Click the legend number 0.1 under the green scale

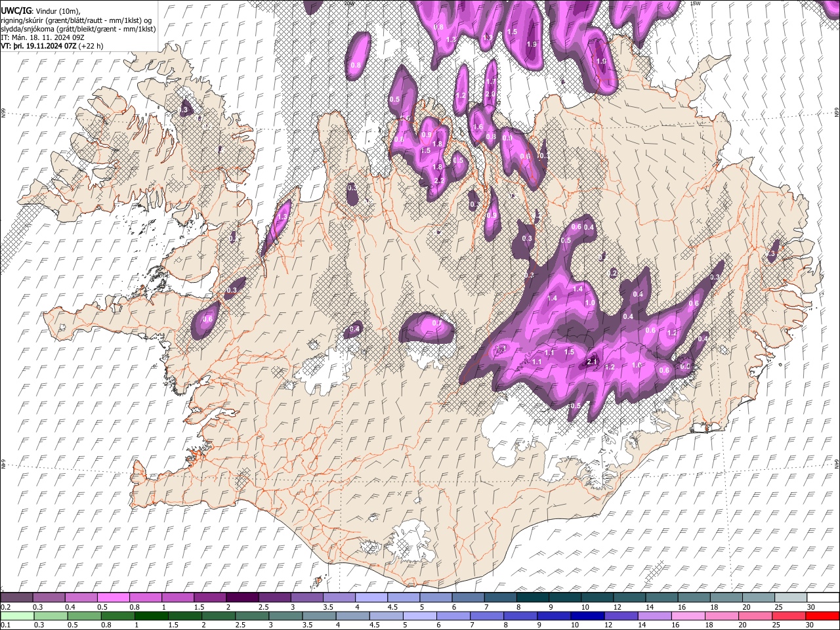coord(5,625)
